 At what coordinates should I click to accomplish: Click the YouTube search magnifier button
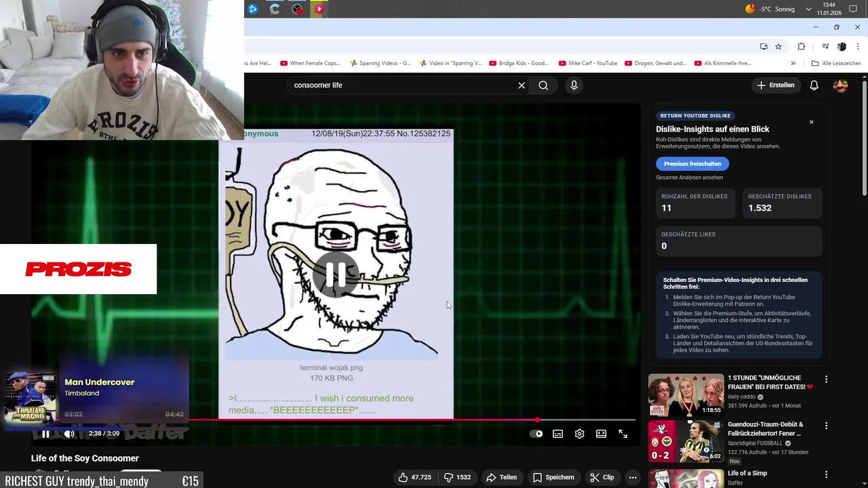(x=543, y=85)
